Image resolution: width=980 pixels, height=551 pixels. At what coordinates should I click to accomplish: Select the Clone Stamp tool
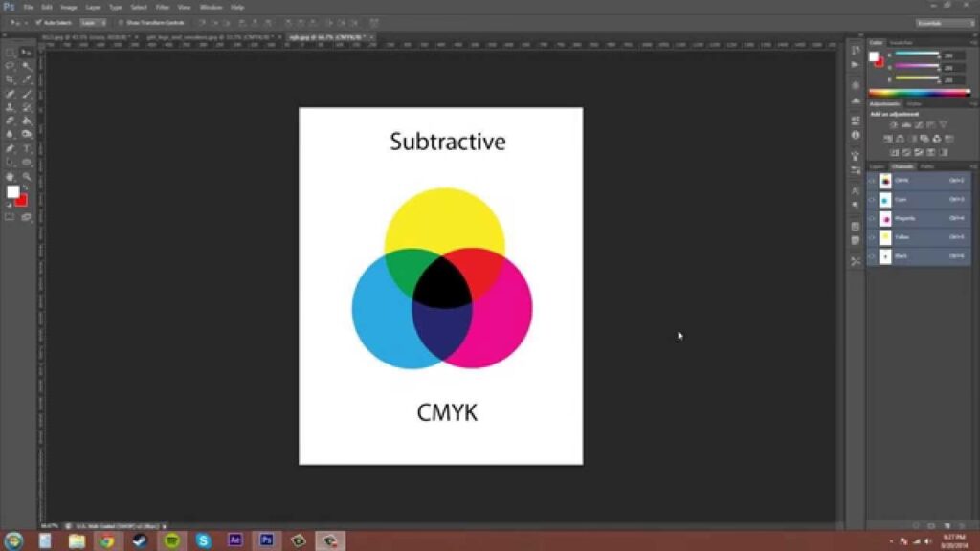(x=11, y=108)
